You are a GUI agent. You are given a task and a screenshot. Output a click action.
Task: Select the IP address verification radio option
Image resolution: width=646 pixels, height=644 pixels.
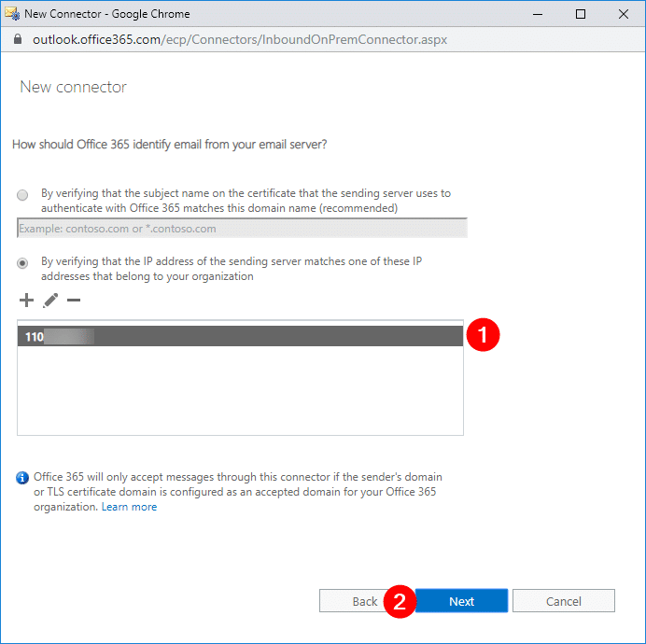[22, 263]
